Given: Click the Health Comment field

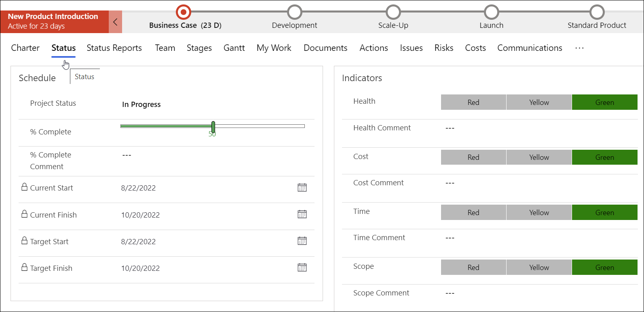Looking at the screenshot, I should (x=450, y=128).
